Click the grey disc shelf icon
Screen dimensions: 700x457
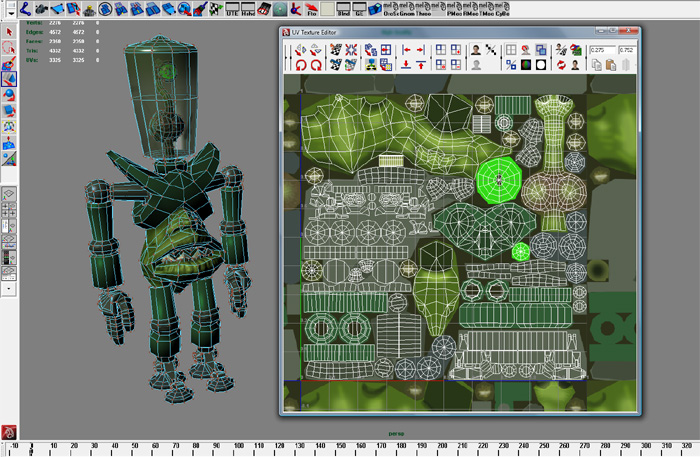coord(280,8)
